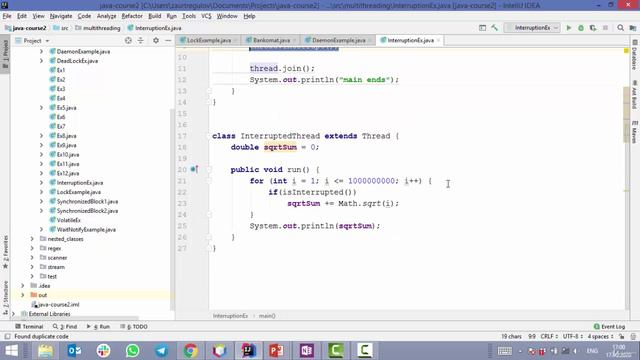Open the Maven side panel
The image size is (640, 360).
click(634, 131)
